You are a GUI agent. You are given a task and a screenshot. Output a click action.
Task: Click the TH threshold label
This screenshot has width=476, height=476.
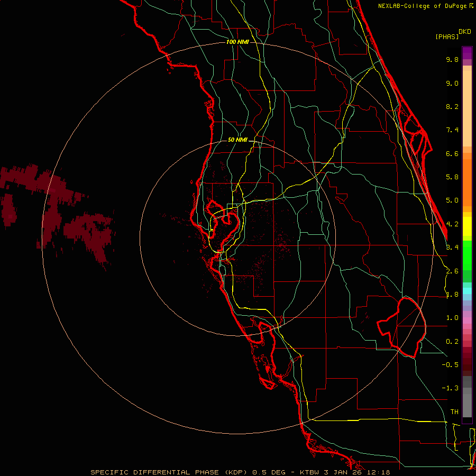point(454,412)
